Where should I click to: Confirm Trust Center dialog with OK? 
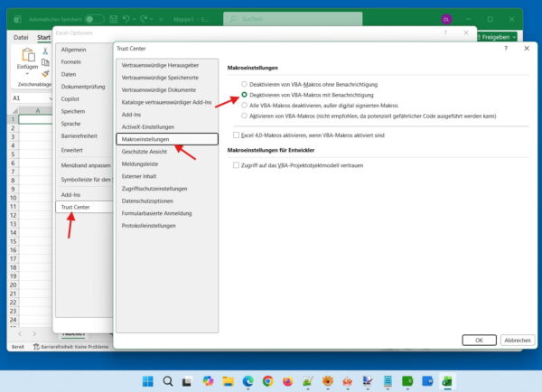(x=479, y=341)
